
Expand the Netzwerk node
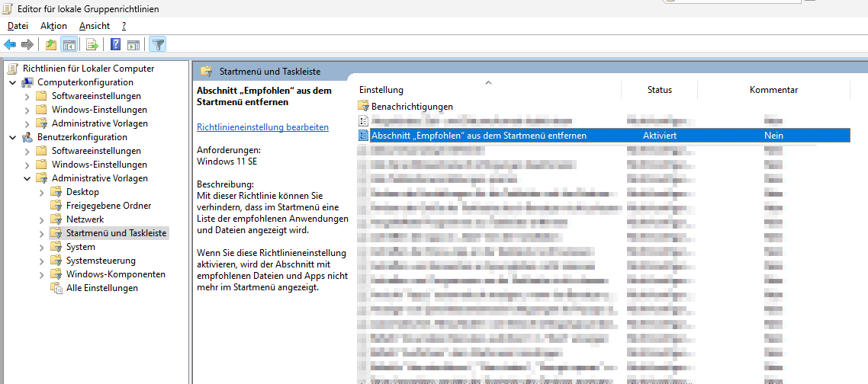(41, 219)
